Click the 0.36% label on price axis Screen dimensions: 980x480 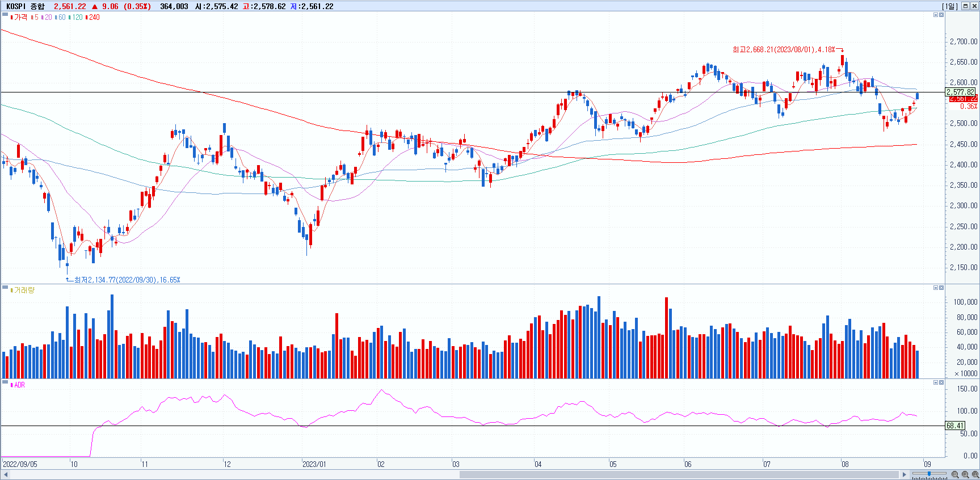pos(969,106)
